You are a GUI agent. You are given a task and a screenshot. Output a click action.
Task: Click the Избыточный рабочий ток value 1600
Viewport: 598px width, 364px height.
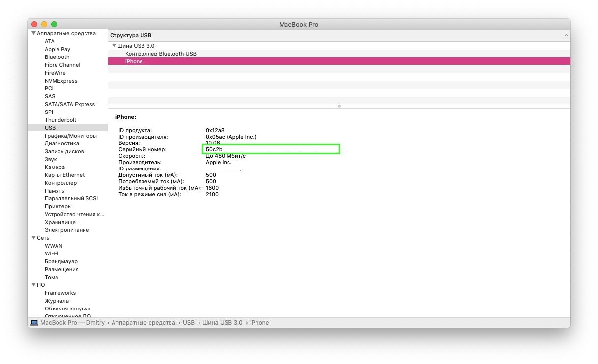tap(212, 188)
